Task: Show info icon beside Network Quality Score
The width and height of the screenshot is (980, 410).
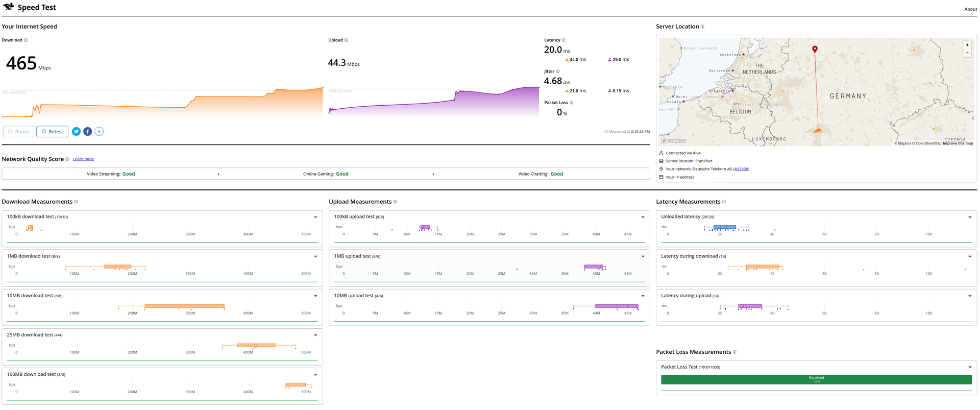Action: coord(67,159)
